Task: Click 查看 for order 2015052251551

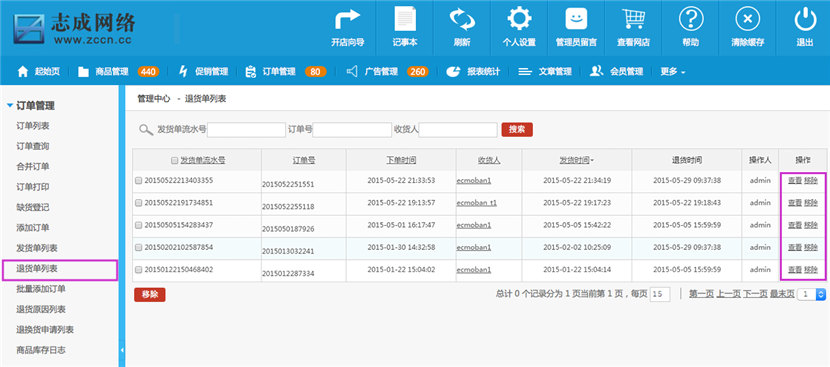Action: [795, 181]
